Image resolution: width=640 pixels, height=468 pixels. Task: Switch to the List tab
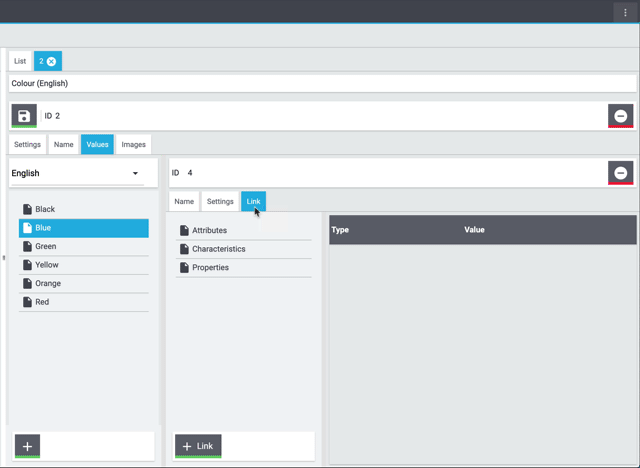click(x=20, y=61)
